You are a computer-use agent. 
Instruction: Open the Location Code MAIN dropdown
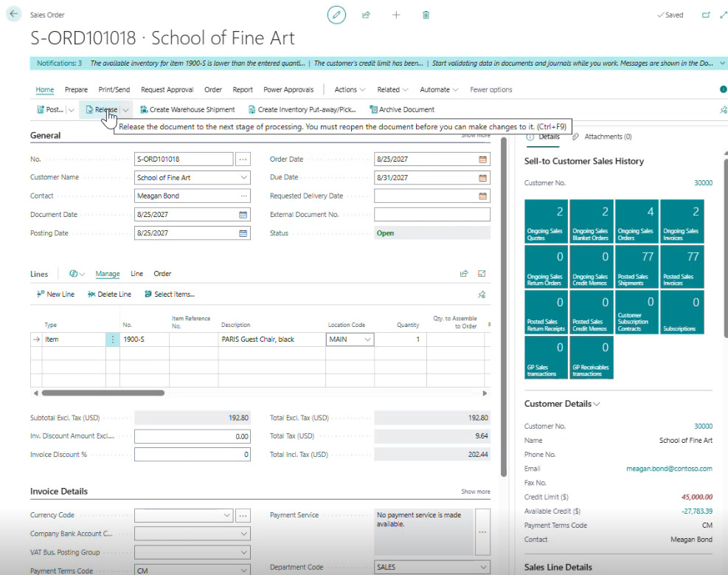pyautogui.click(x=367, y=340)
